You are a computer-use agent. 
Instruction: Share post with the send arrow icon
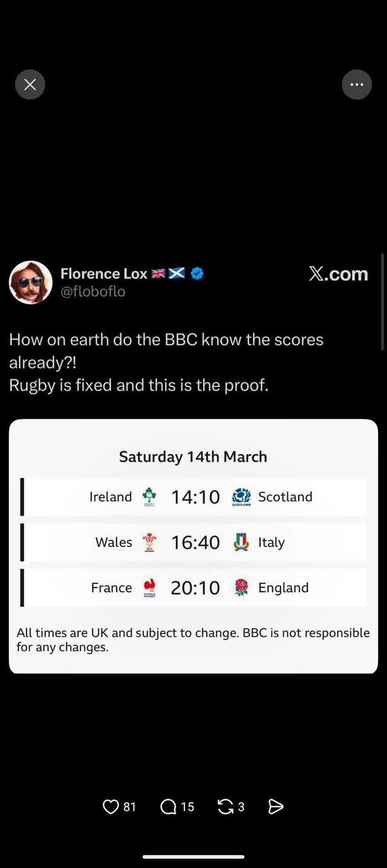tap(276, 807)
